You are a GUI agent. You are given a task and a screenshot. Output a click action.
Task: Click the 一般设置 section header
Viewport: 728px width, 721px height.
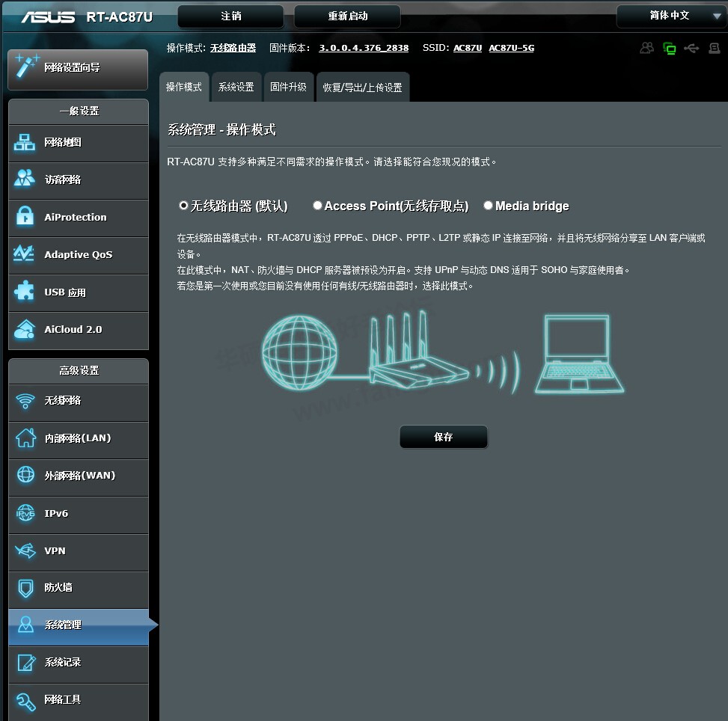pyautogui.click(x=79, y=111)
